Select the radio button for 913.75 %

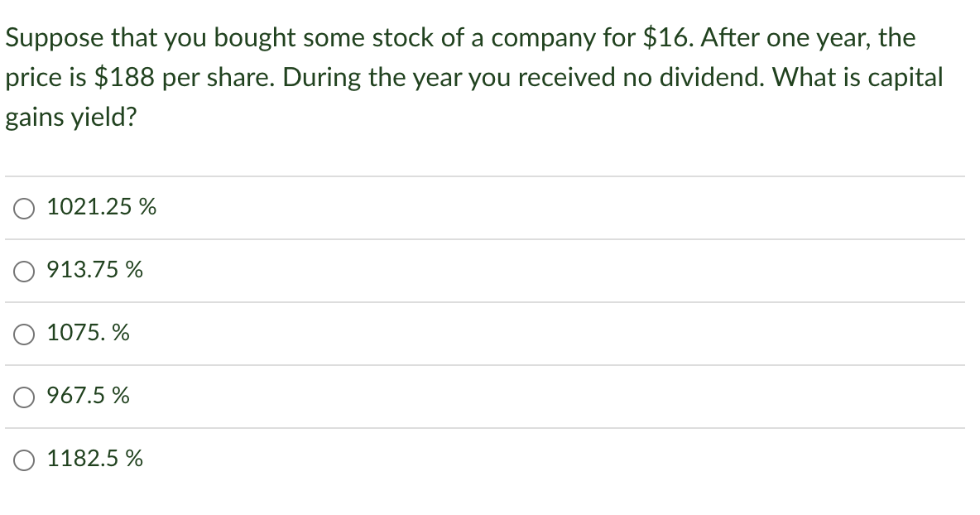pos(22,271)
